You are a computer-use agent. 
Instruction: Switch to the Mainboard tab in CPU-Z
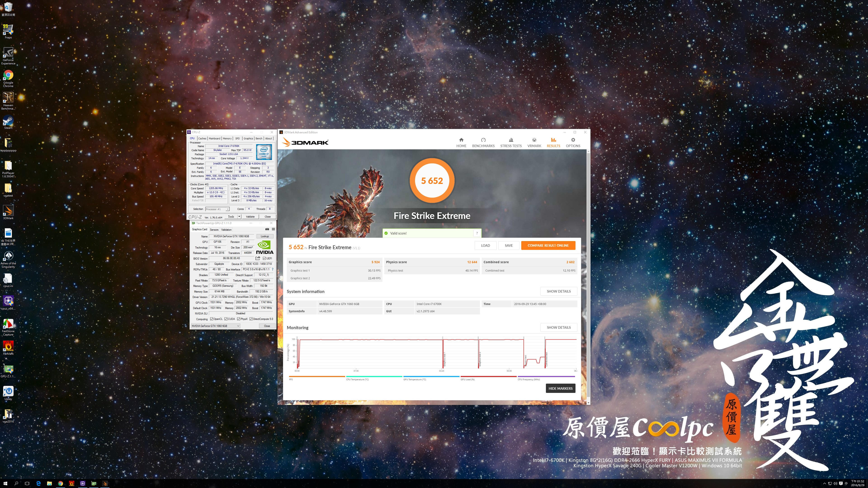pos(214,138)
